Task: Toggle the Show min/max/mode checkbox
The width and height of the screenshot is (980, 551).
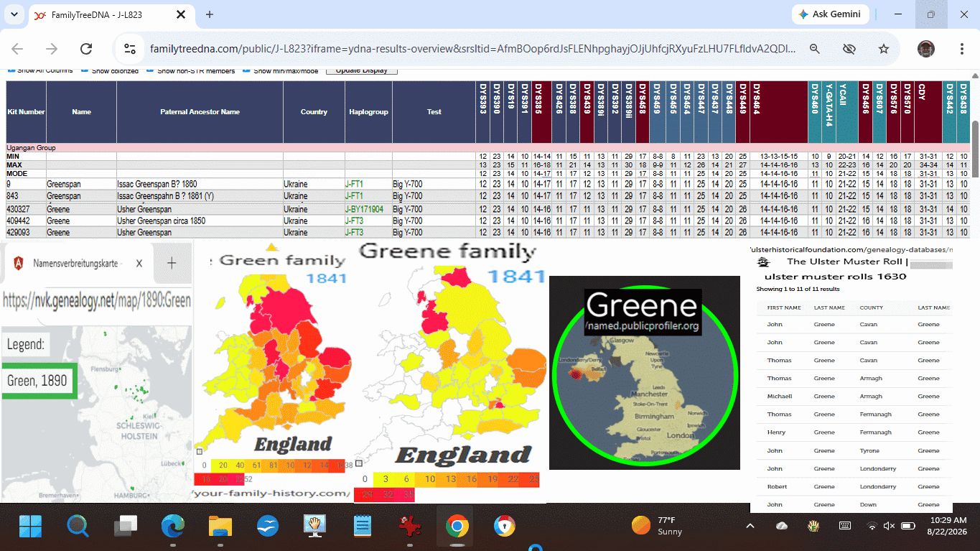Action: coord(246,70)
